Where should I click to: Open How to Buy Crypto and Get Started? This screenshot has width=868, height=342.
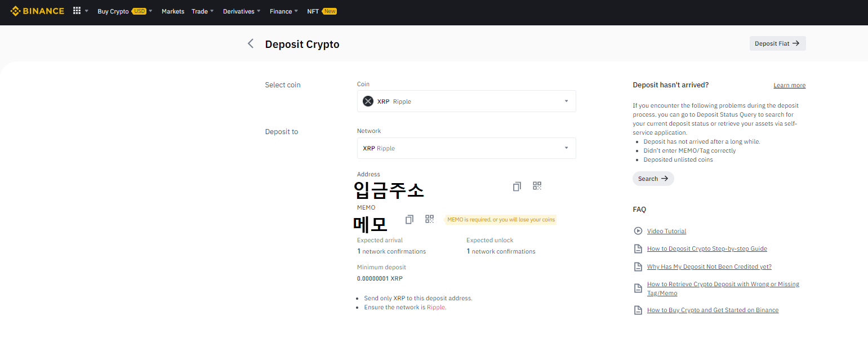click(713, 310)
